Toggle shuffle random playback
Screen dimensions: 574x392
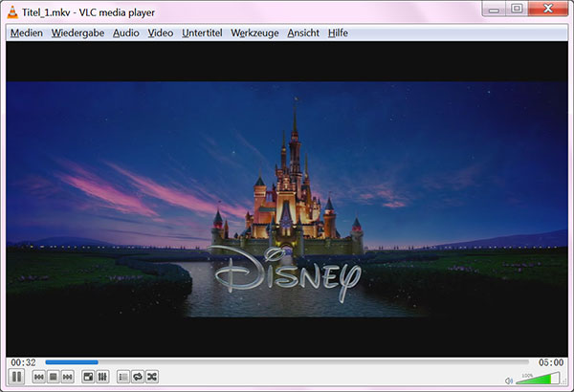coord(152,377)
